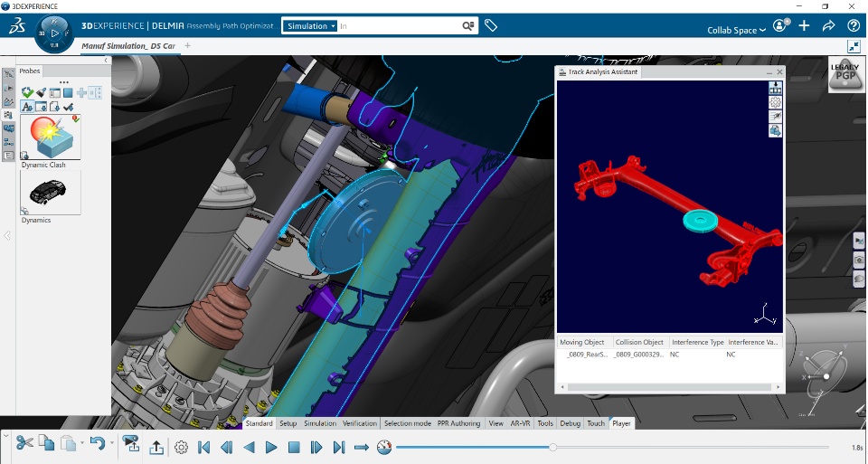Toggle the document download option in Probes

[x=54, y=107]
